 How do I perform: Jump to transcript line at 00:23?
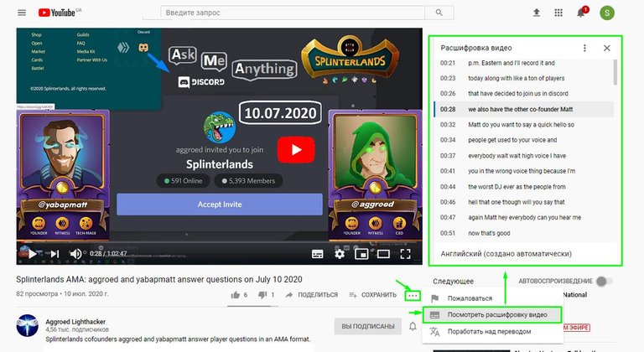(x=523, y=78)
